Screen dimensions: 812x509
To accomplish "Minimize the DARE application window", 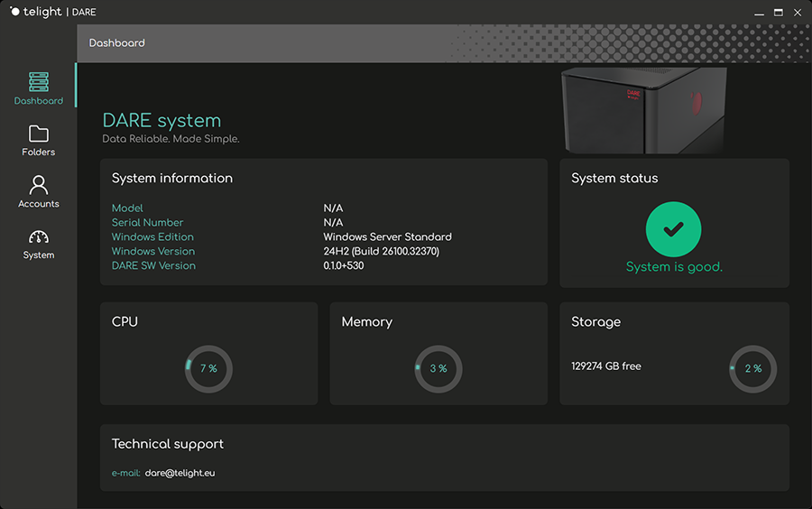I will click(x=758, y=13).
